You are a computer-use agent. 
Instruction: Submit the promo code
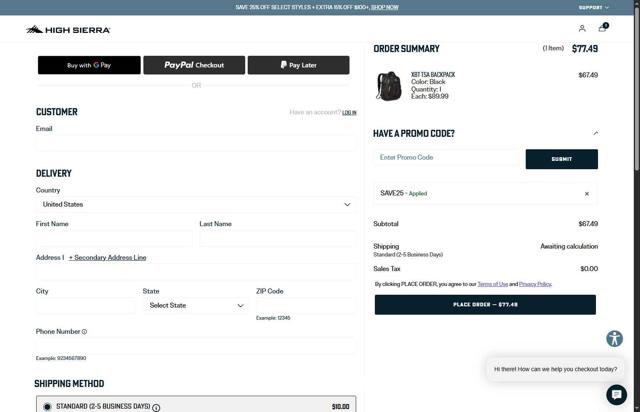click(562, 159)
